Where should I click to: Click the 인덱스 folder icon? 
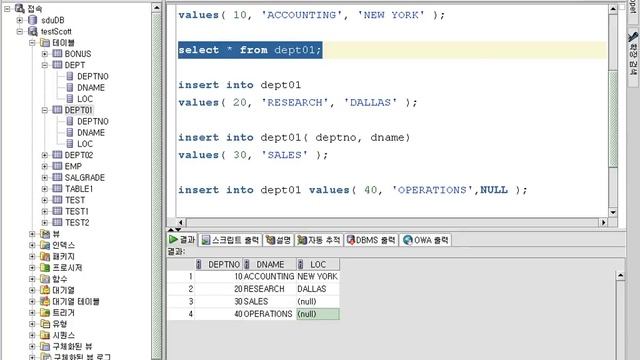pos(45,245)
